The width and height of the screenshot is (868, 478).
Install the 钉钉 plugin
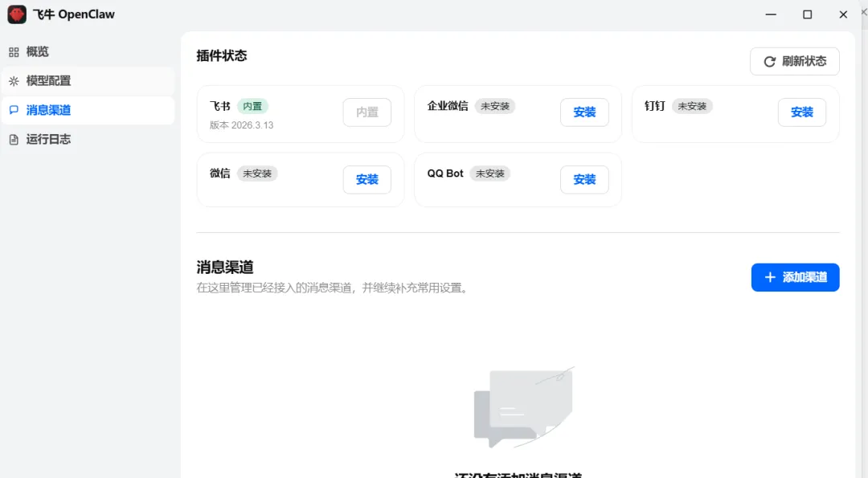click(802, 112)
